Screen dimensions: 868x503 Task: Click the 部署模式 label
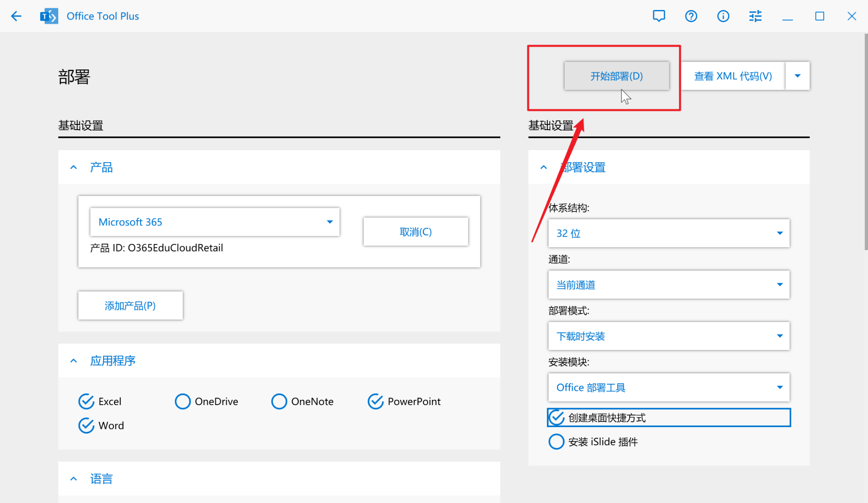(x=569, y=311)
